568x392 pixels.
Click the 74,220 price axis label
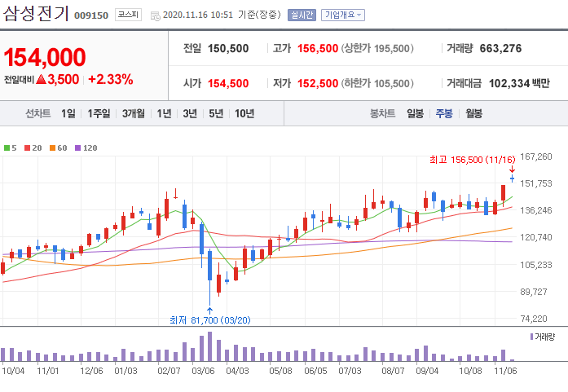coord(534,319)
